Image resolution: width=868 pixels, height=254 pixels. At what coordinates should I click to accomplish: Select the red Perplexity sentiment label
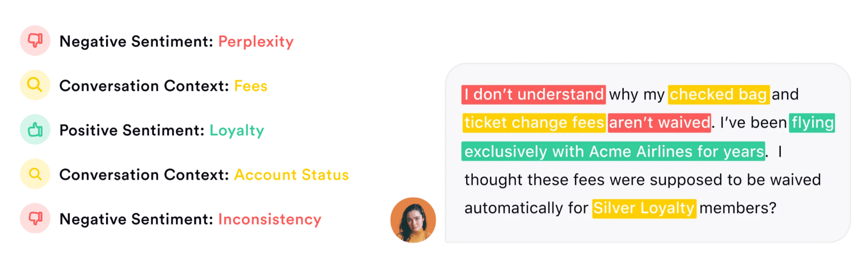(256, 42)
